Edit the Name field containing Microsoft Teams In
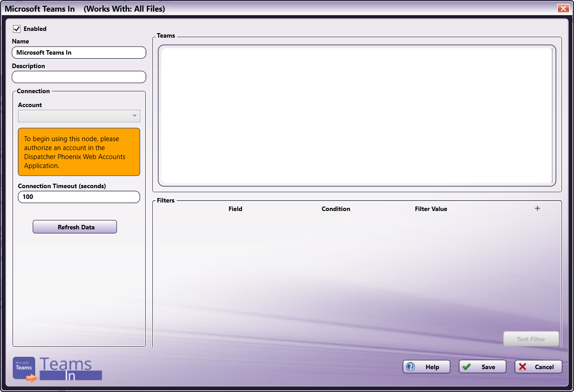574x392 pixels. click(79, 52)
